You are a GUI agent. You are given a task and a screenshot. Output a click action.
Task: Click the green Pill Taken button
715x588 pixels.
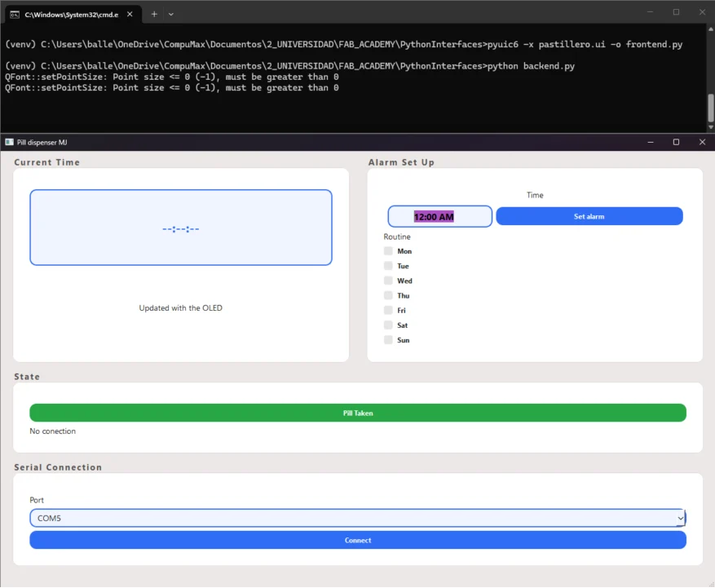tap(357, 413)
